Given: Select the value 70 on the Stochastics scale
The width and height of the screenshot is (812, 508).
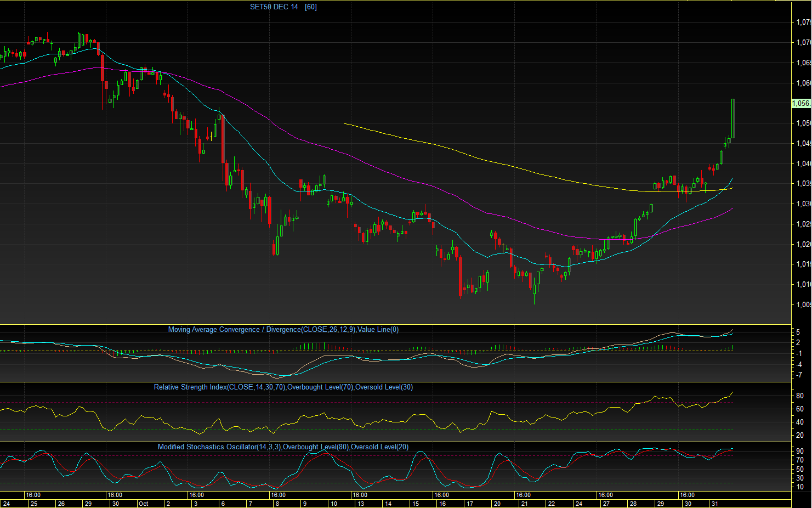Looking at the screenshot, I should point(800,460).
